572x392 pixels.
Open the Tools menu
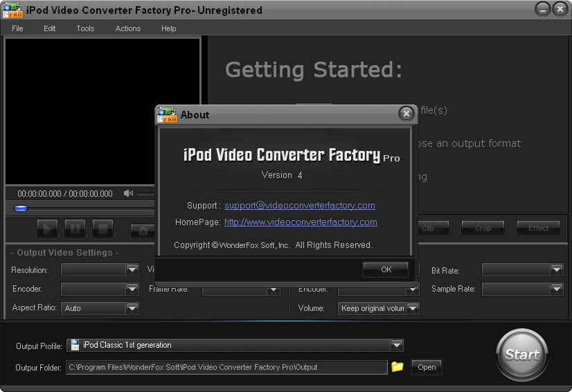pos(85,28)
